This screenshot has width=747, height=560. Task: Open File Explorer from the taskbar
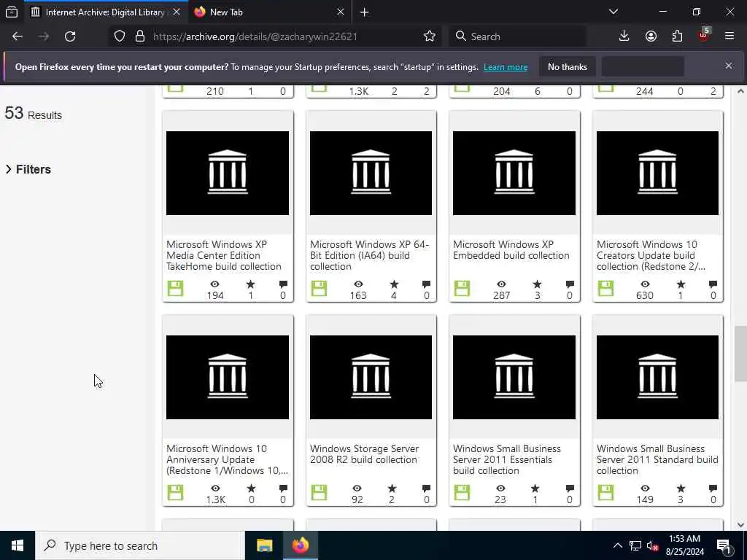[264, 545]
